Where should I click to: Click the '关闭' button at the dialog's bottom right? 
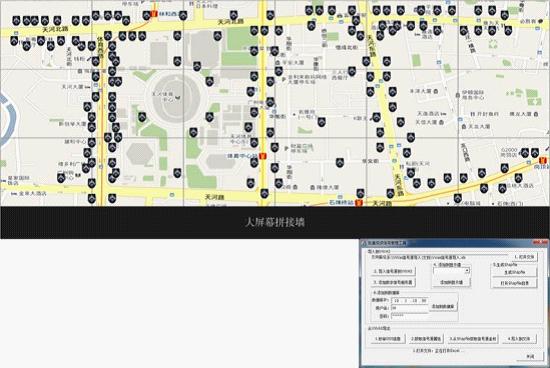click(x=530, y=356)
